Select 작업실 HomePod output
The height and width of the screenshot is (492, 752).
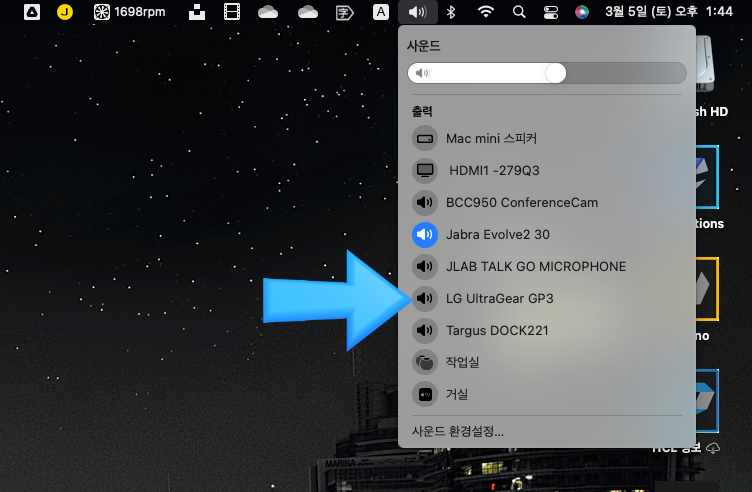coord(547,362)
